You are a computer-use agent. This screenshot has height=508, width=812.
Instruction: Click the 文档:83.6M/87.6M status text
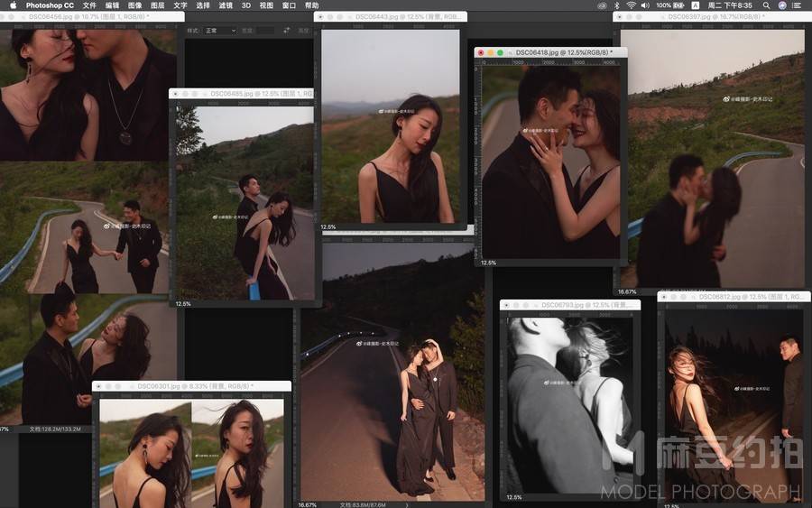pos(363,504)
